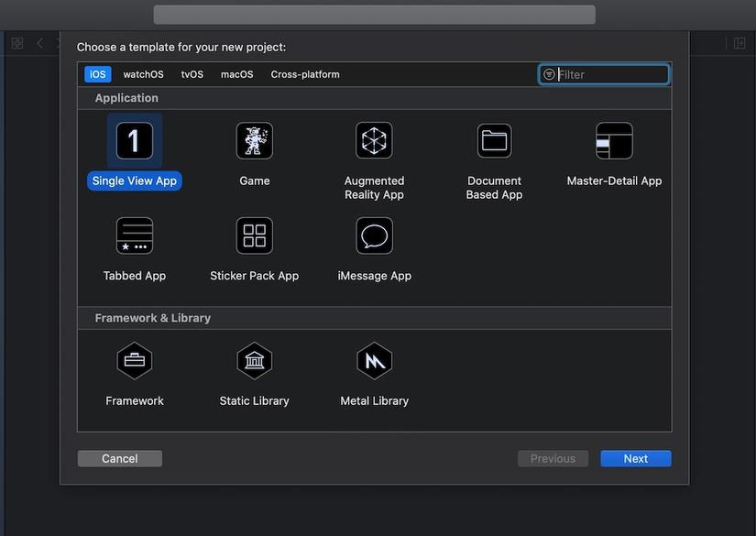This screenshot has width=756, height=536.
Task: Choose the Tabbed App template icon
Action: [135, 235]
